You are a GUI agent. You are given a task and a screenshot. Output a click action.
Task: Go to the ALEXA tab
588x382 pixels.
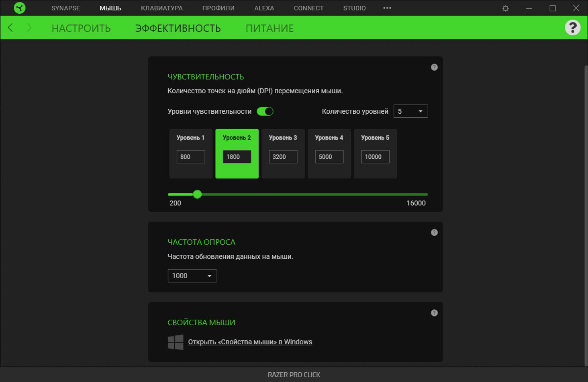click(264, 8)
